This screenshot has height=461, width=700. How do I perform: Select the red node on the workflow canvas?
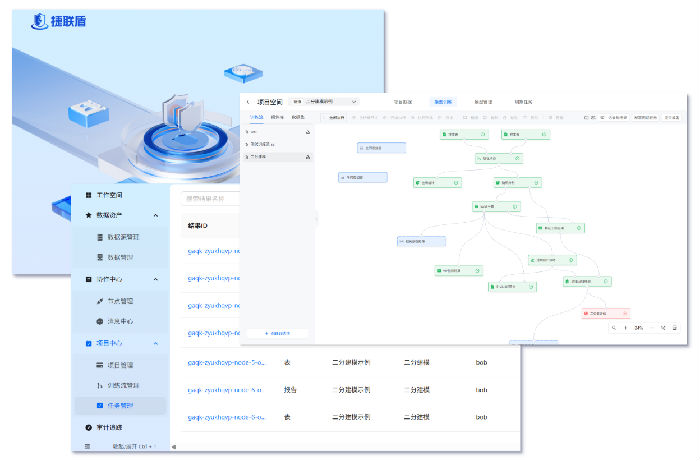[606, 313]
